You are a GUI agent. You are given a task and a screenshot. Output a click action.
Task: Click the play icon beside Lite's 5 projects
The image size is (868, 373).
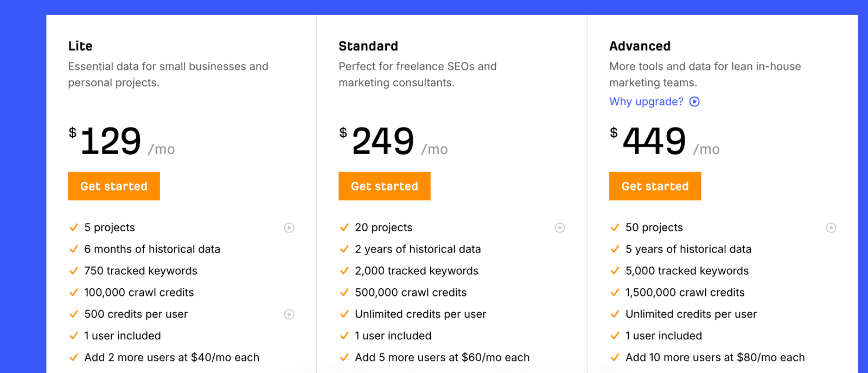pos(289,228)
